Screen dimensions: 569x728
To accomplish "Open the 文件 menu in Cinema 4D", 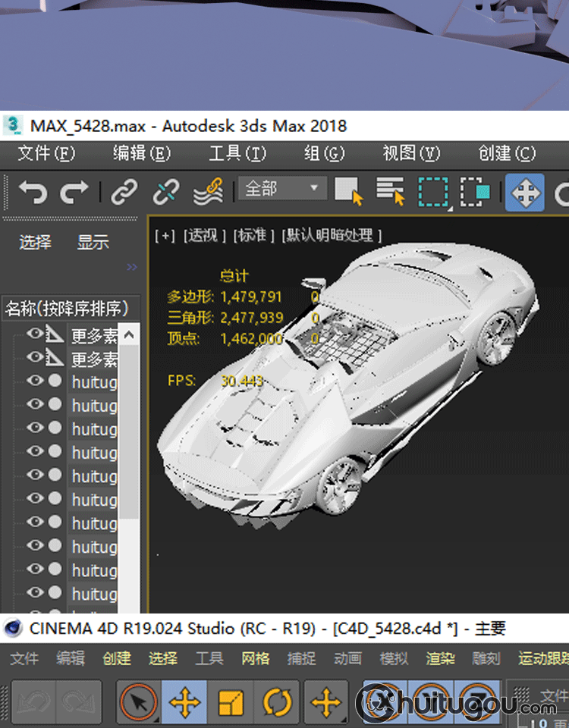I will coord(24,658).
